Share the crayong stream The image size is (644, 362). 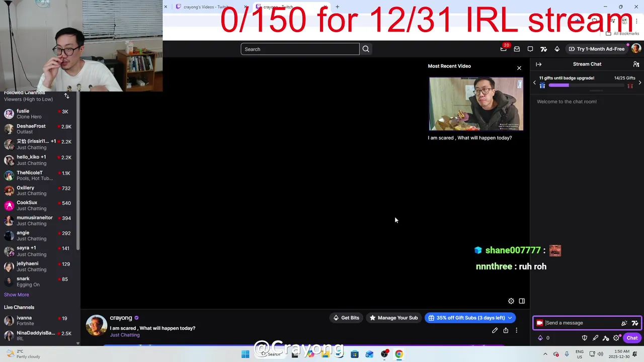coord(506,330)
